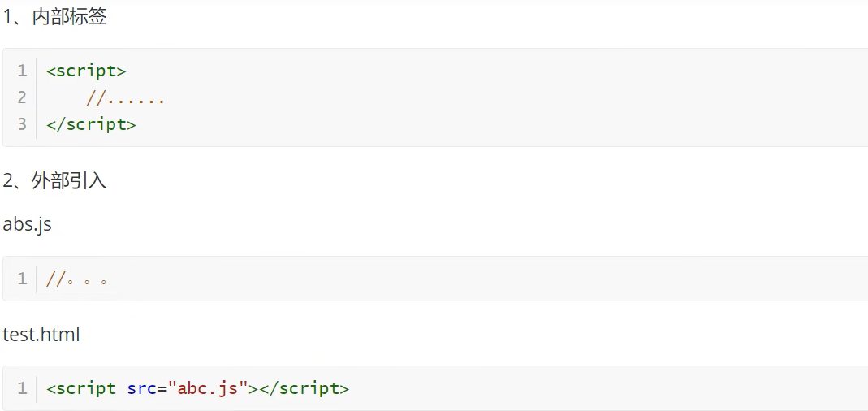Click the src attribute name
This screenshot has height=411, width=868.
141,388
